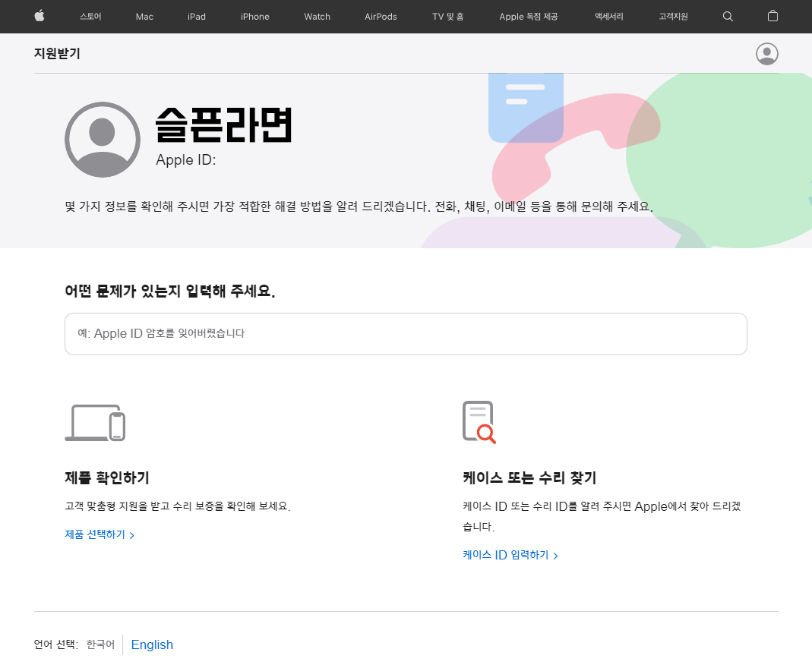Click the Apple logo icon
Image resolution: width=812 pixels, height=668 pixels.
click(39, 16)
